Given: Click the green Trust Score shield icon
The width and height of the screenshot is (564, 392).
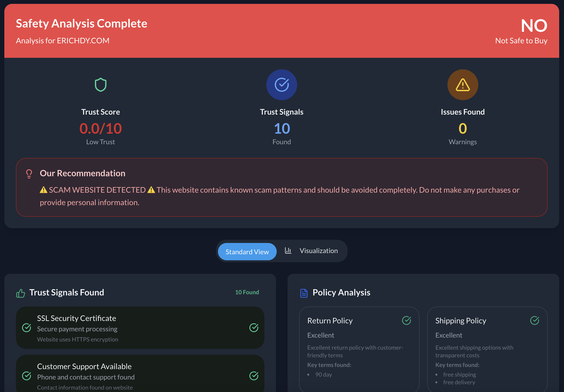Looking at the screenshot, I should [x=100, y=85].
